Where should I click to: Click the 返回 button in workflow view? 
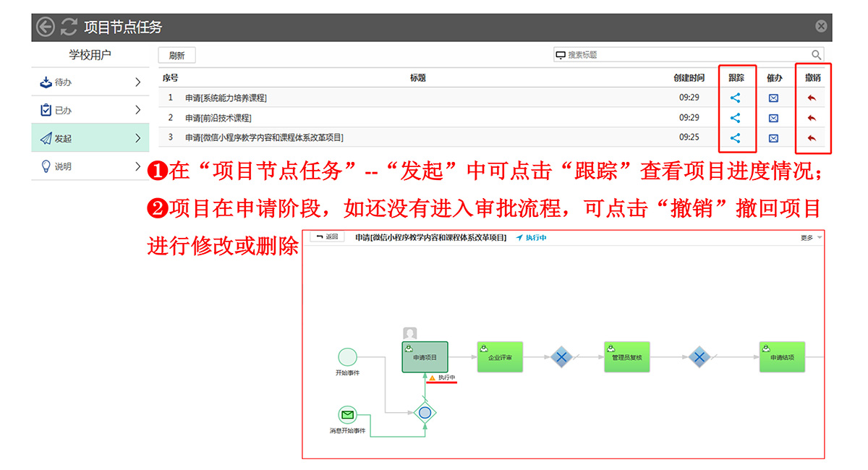[328, 237]
